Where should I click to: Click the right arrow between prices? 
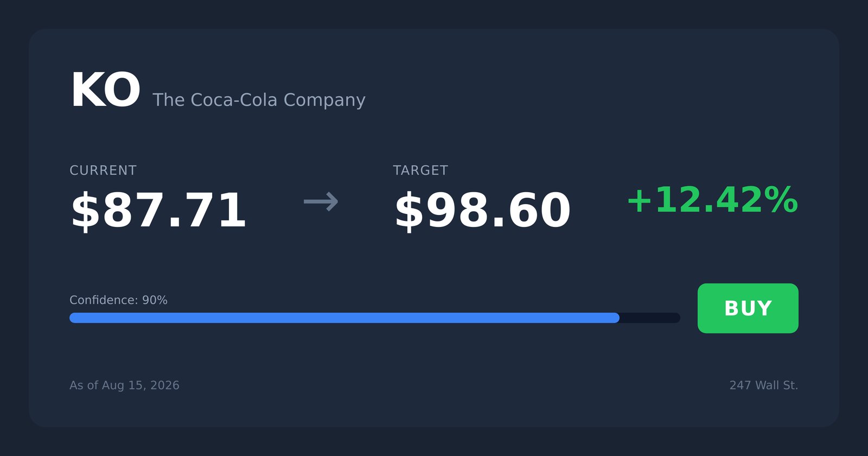click(321, 201)
